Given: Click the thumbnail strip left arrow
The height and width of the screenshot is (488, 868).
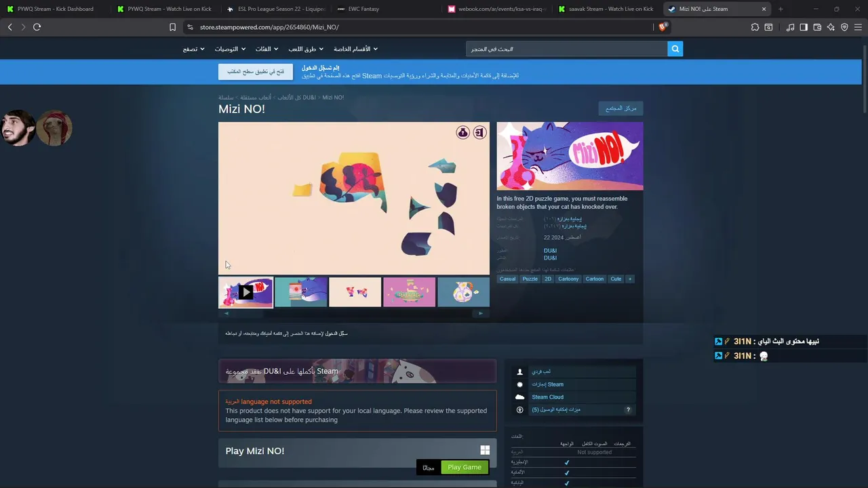Looking at the screenshot, I should point(226,313).
